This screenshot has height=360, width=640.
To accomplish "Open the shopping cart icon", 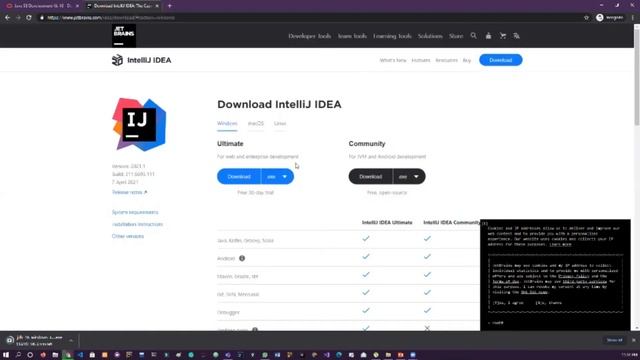I will (503, 36).
